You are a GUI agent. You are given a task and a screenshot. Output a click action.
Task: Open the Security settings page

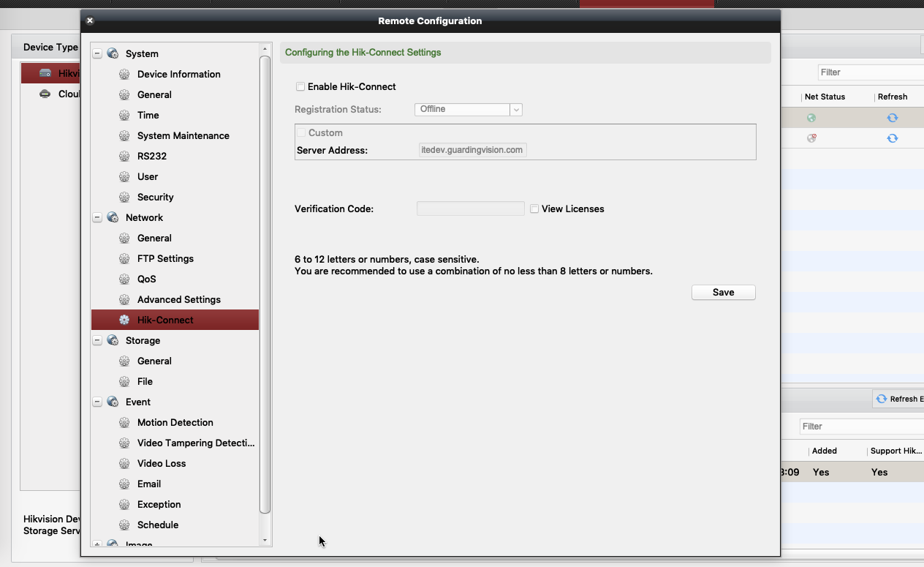coord(155,197)
